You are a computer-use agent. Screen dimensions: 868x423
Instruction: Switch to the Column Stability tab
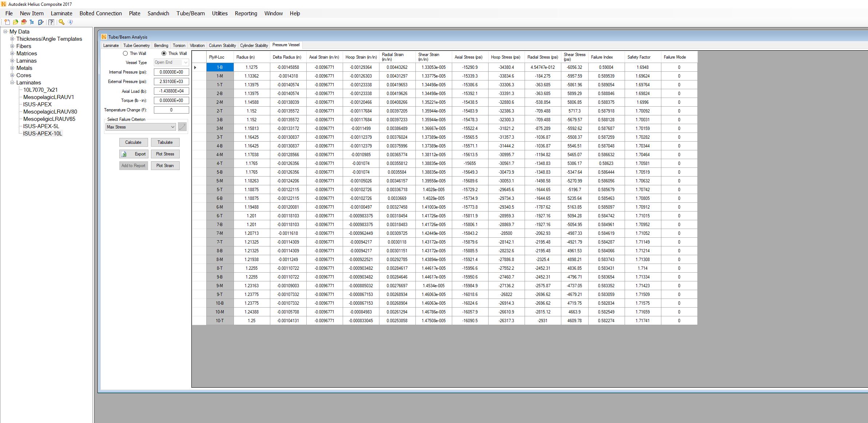(x=222, y=46)
